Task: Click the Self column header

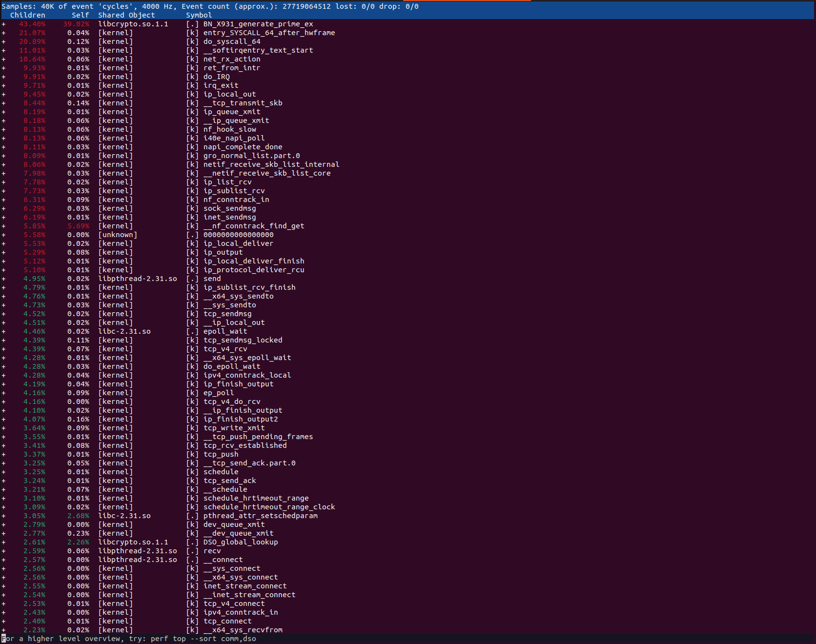Action: coord(80,15)
